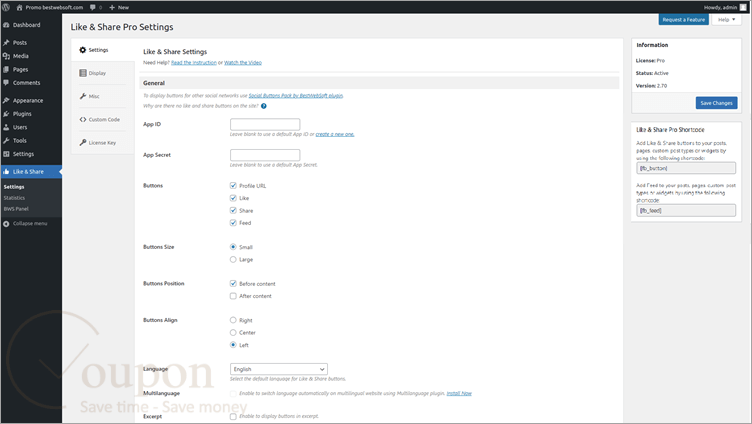Screen dimensions: 752x424
Task: Click the Plugins plug icon
Action: click(6, 114)
